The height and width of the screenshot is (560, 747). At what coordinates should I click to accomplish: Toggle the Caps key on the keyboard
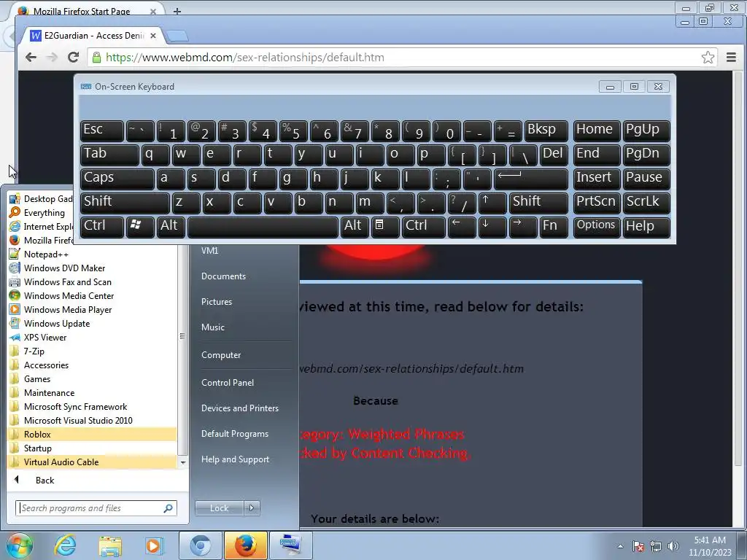(x=117, y=179)
